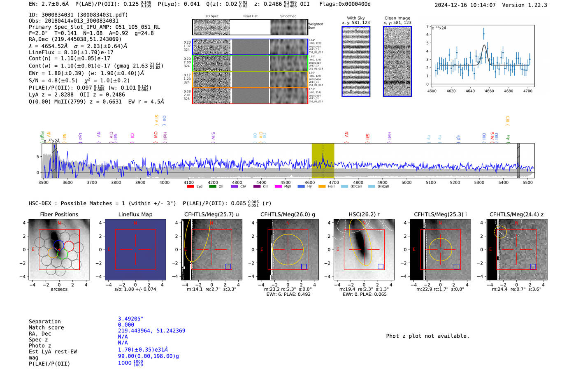
Task: Open the CFHTLS/Meg(25.3) i image cutout
Action: point(440,250)
